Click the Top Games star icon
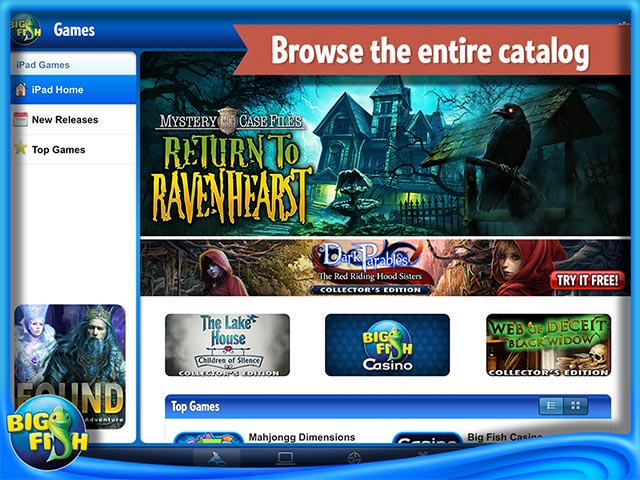 tap(19, 150)
